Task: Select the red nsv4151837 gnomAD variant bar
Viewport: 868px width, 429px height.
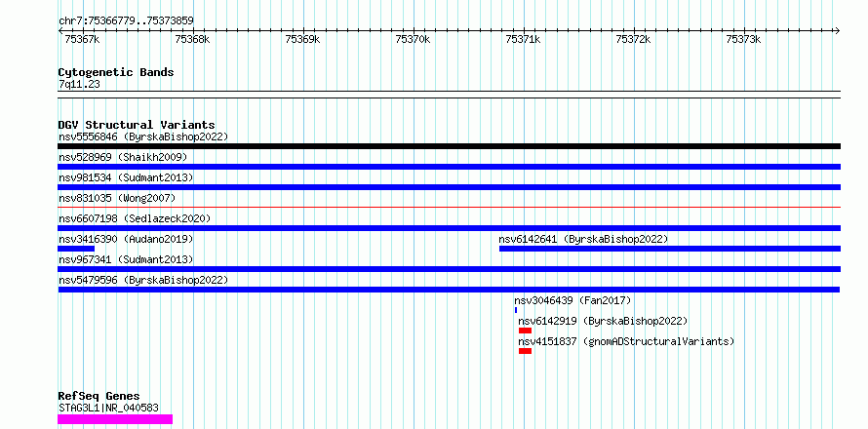Action: [x=525, y=351]
